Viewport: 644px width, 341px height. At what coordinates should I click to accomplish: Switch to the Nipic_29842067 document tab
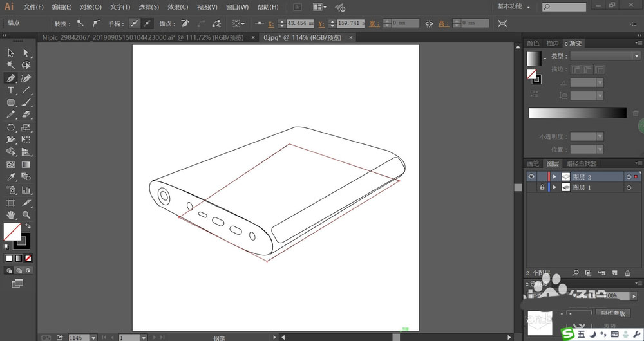143,38
